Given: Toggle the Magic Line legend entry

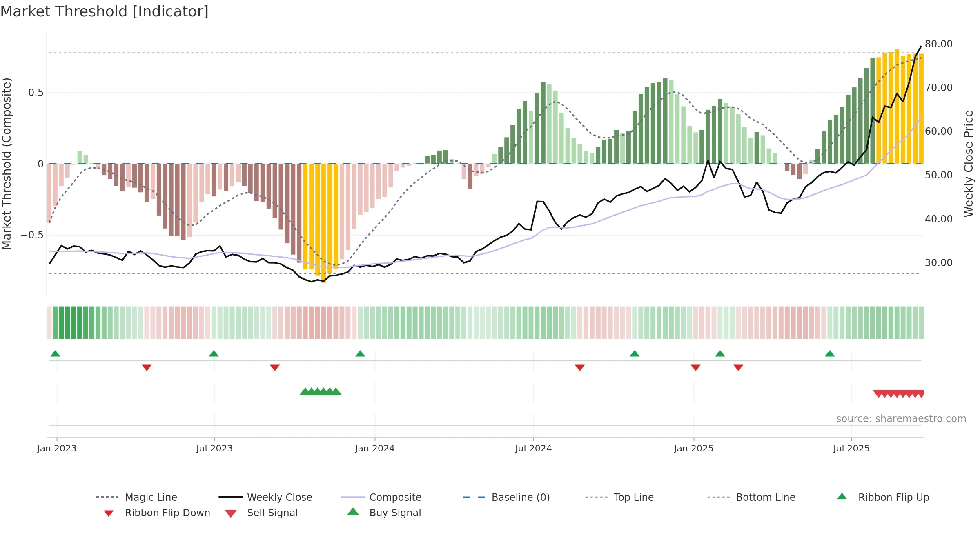Looking at the screenshot, I should (x=137, y=497).
